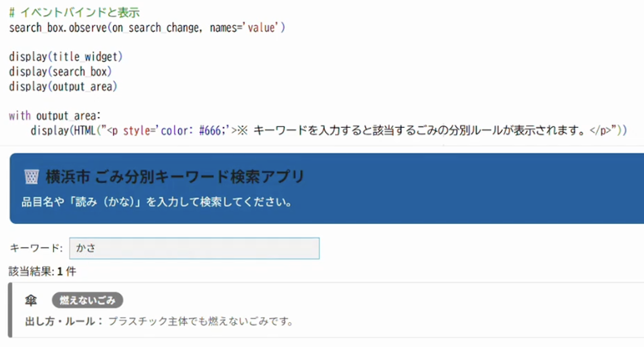Click the banner subtitle about 読み(かな)
The image size is (644, 347).
[x=157, y=202]
